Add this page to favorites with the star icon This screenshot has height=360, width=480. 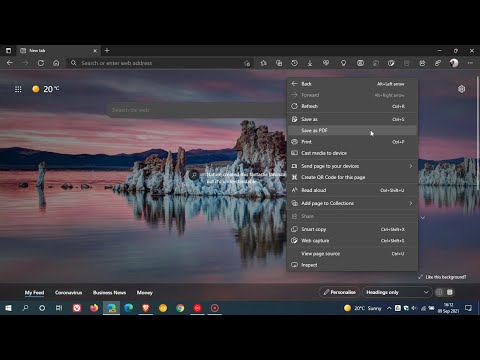coord(247,63)
